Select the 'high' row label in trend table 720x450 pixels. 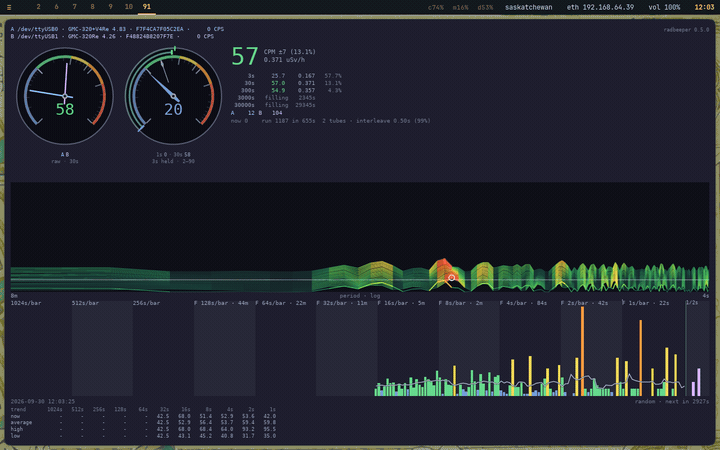click(x=17, y=429)
